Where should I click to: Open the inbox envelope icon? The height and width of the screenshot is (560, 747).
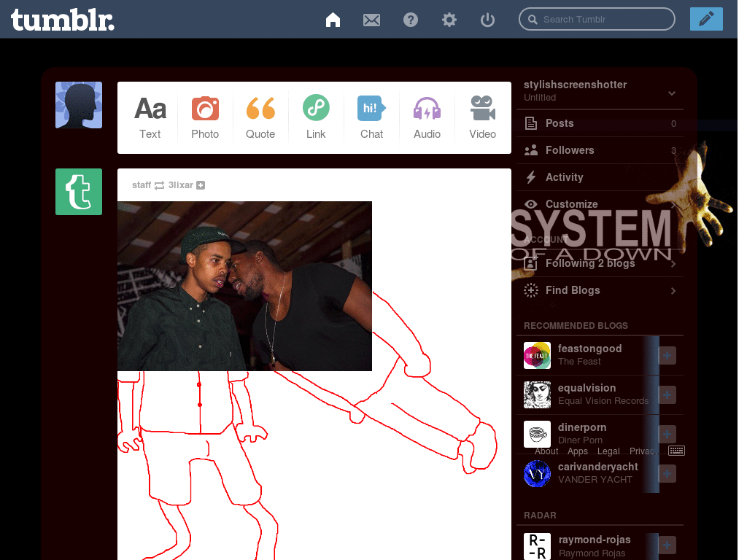pyautogui.click(x=371, y=20)
